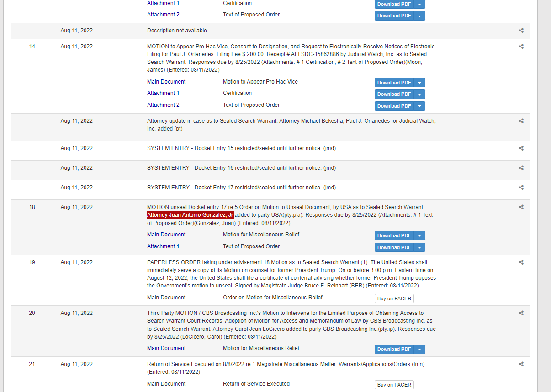Click 'Docket Entry 15 restricted/sealed' system entry text
The height and width of the screenshot is (392, 551).
(x=241, y=148)
